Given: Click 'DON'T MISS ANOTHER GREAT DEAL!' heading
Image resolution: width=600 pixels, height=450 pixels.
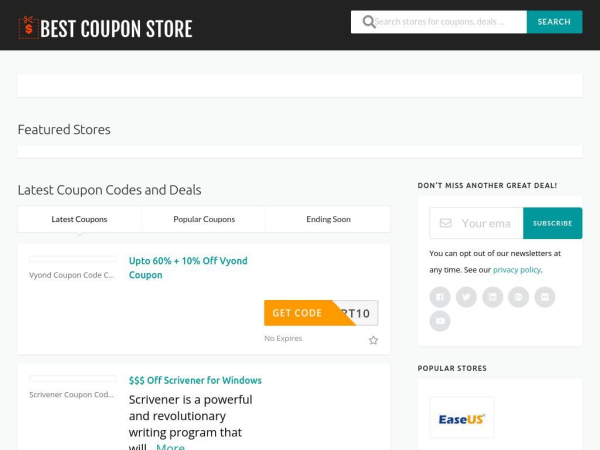Looking at the screenshot, I should point(487,186).
